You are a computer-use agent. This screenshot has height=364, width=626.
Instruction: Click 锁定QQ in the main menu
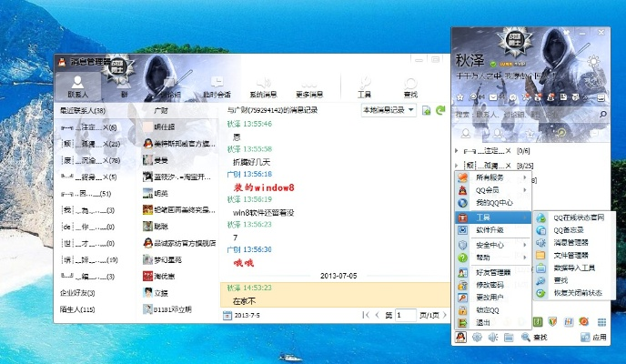tap(489, 310)
